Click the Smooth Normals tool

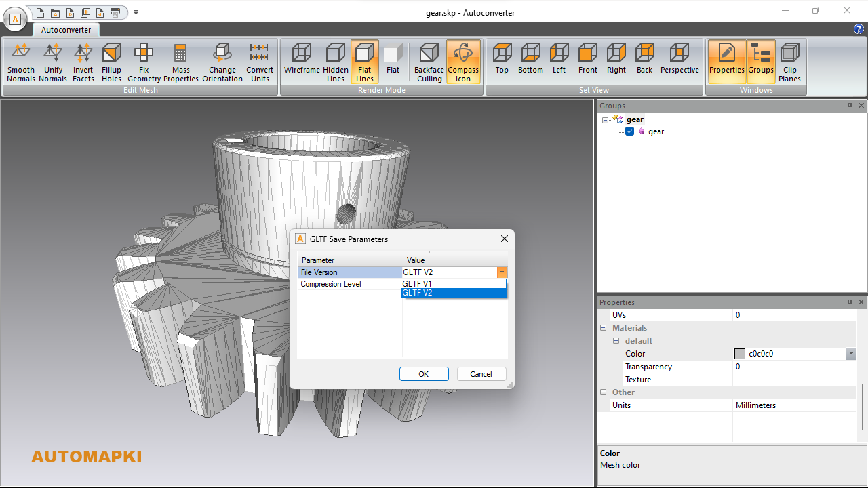click(x=21, y=62)
